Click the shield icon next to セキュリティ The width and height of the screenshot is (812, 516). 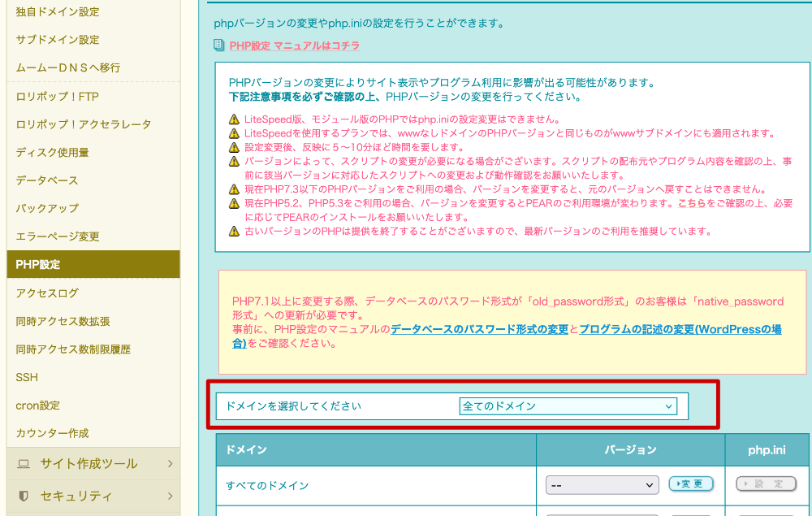(x=24, y=496)
